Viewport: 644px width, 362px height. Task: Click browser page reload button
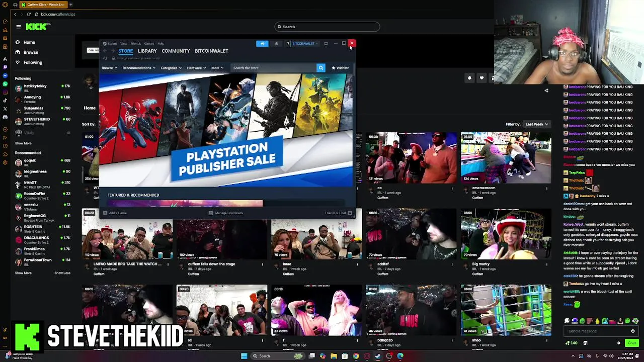click(29, 14)
